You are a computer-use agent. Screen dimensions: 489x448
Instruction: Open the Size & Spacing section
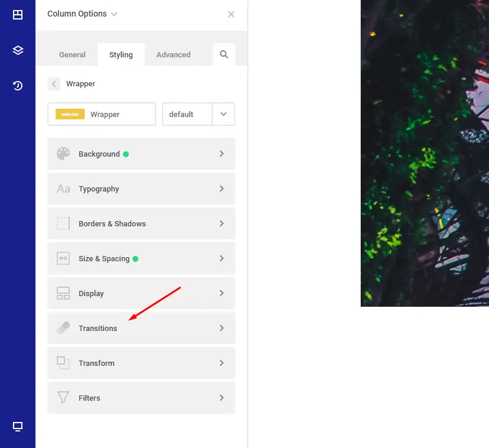141,258
